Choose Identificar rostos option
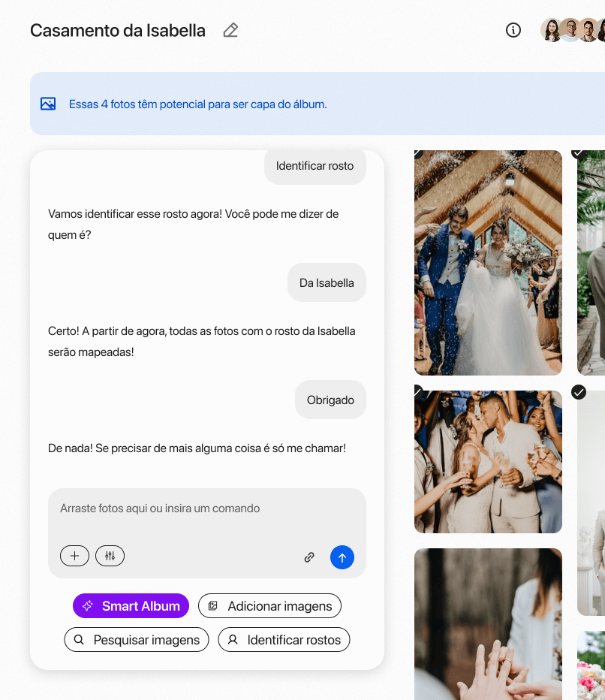Viewport: 605px width, 700px height. (284, 640)
